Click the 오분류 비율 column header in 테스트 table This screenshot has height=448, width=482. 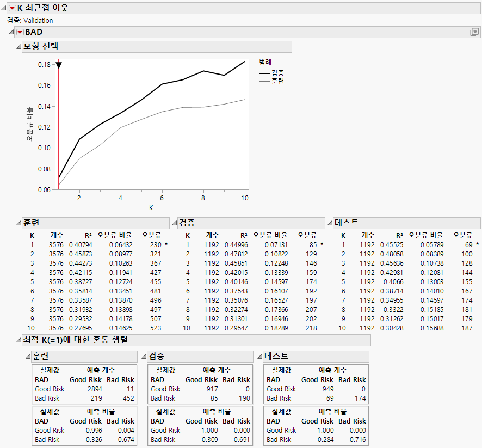click(426, 236)
